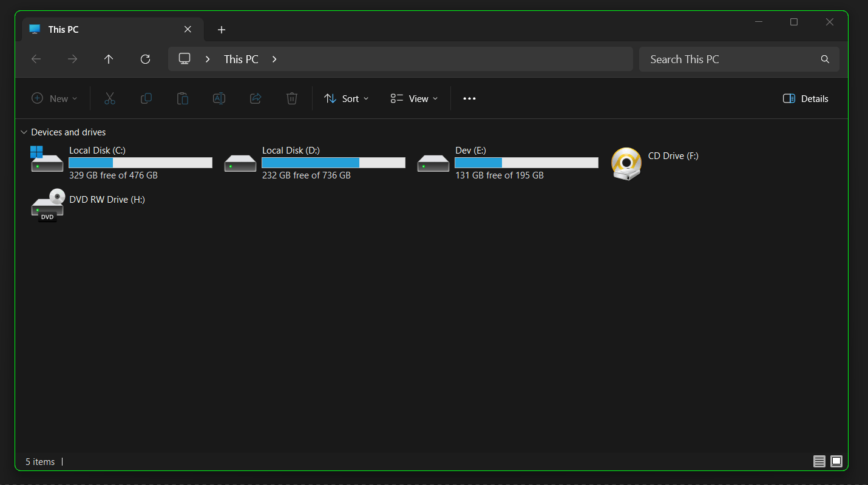The image size is (868, 485).
Task: Click Local Disk (C:) usage bar
Action: point(140,163)
